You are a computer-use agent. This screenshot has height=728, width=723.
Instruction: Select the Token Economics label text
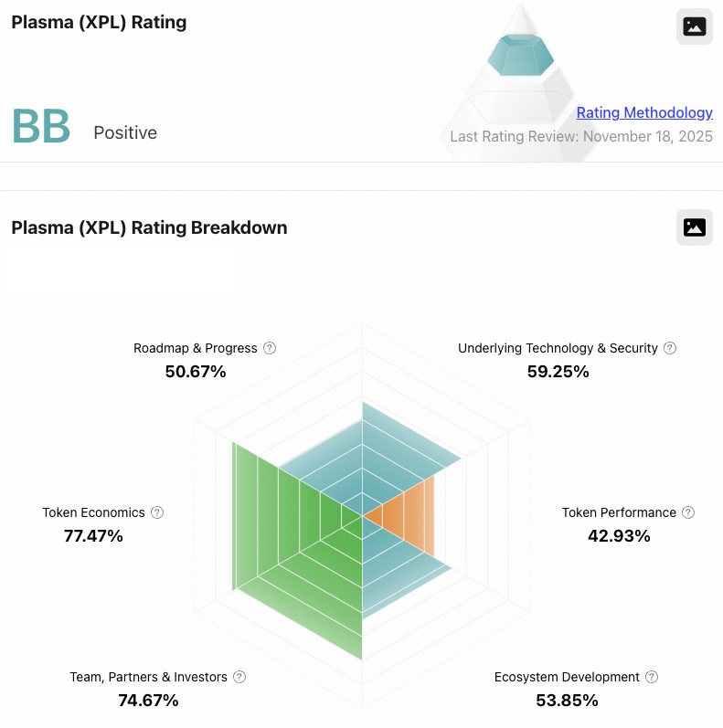point(93,512)
